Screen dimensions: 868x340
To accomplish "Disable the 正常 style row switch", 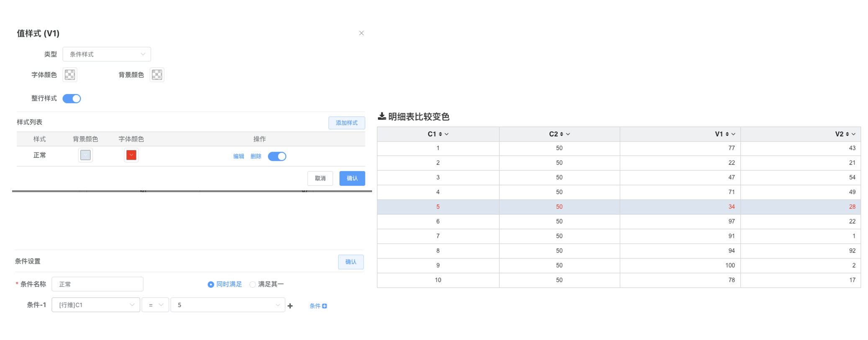I will [x=277, y=156].
